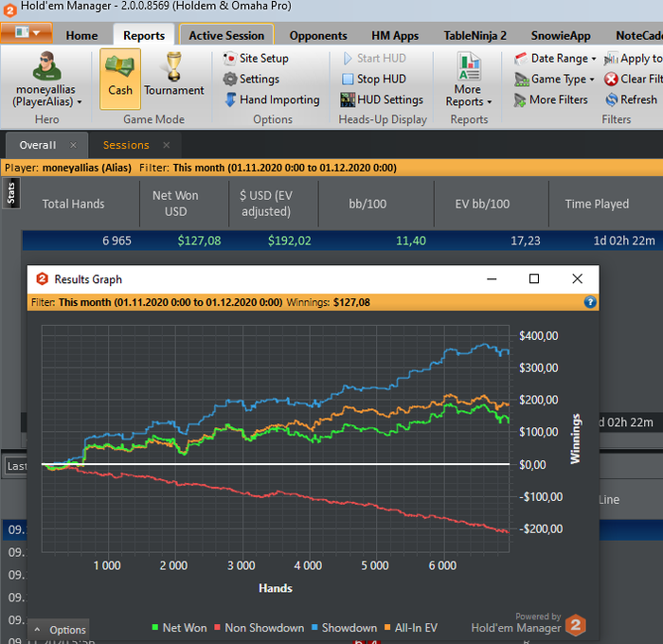Select the Reports ribbon tab
This screenshot has height=644, width=663.
pyautogui.click(x=144, y=36)
